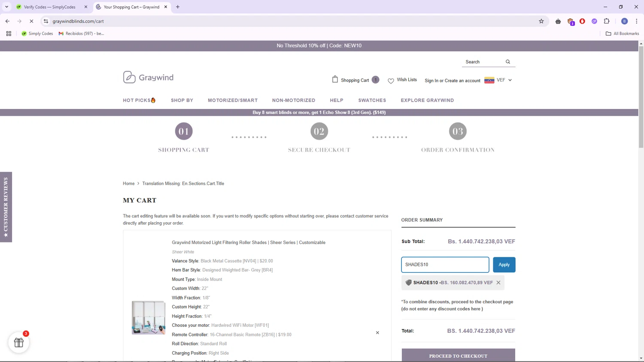The image size is (644, 362).
Task: Click the Echo Show 8 promo banner
Action: pos(319,112)
